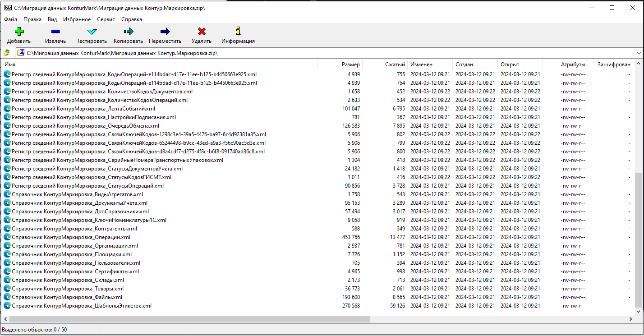The height and width of the screenshot is (336, 644).
Task: Open the Файл menu
Action: pos(11,19)
